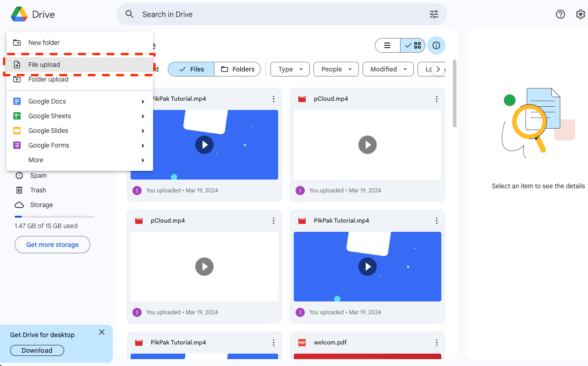Screen dimensions: 588x366
Task: Expand the Google Slides submenu arrow
Action: [x=143, y=131]
